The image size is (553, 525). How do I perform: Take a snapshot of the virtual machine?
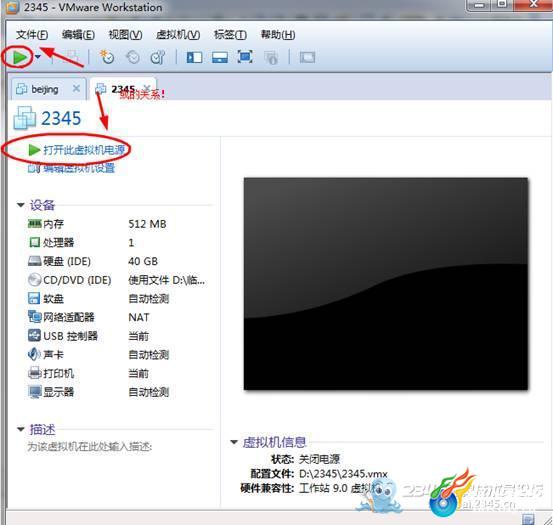tap(107, 57)
